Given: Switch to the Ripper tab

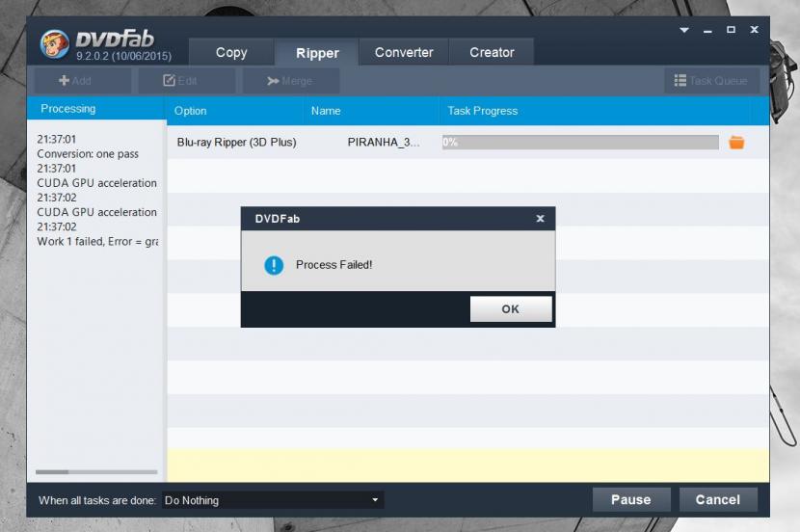Looking at the screenshot, I should 317,53.
